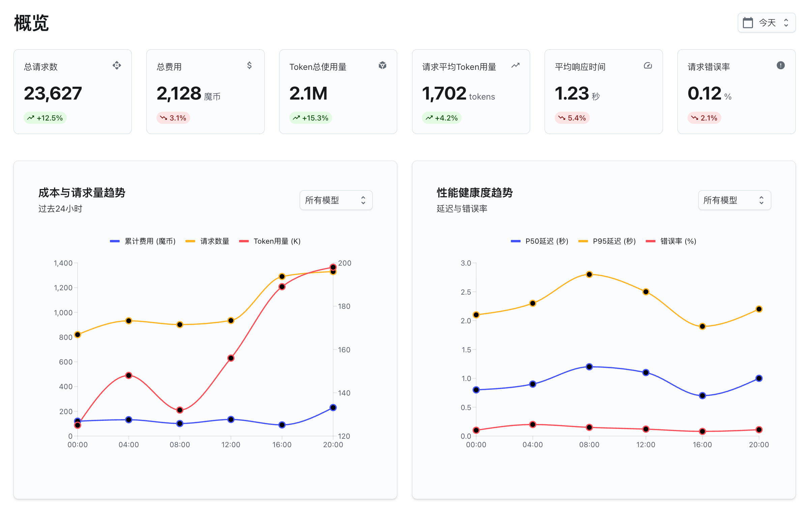Screen dimensions: 812x515
Task: Click the upward trend arrow inside +12.5% badge
Action: [x=31, y=118]
